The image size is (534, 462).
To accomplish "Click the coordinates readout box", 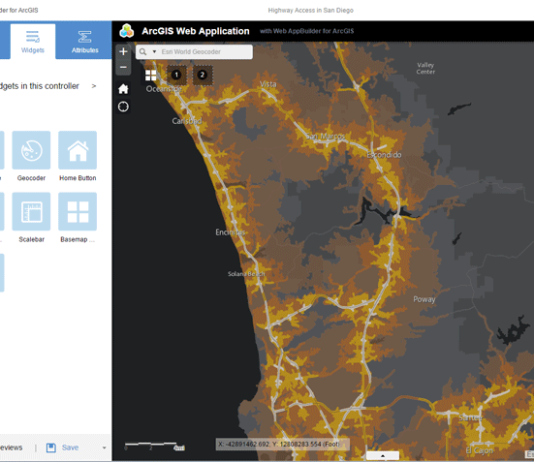I will point(283,444).
